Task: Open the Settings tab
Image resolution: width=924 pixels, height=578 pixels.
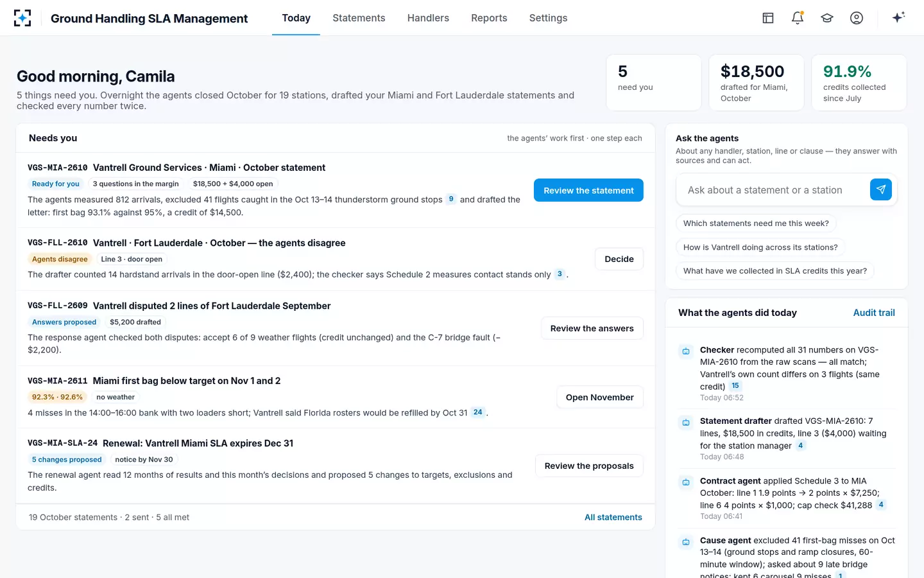Action: click(548, 18)
